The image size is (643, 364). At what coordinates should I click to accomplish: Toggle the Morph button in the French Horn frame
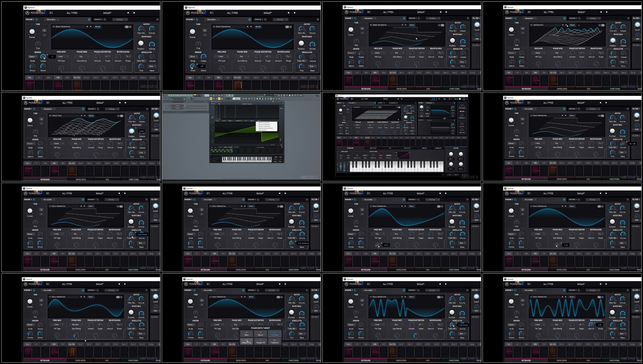tap(91, 116)
